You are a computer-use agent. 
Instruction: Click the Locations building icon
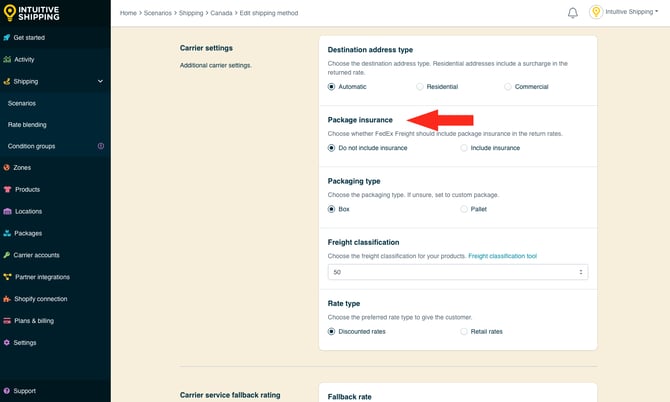7,211
